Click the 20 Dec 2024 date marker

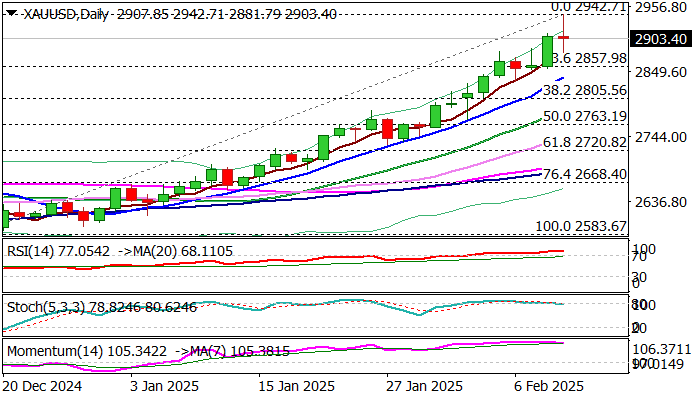tap(43, 388)
